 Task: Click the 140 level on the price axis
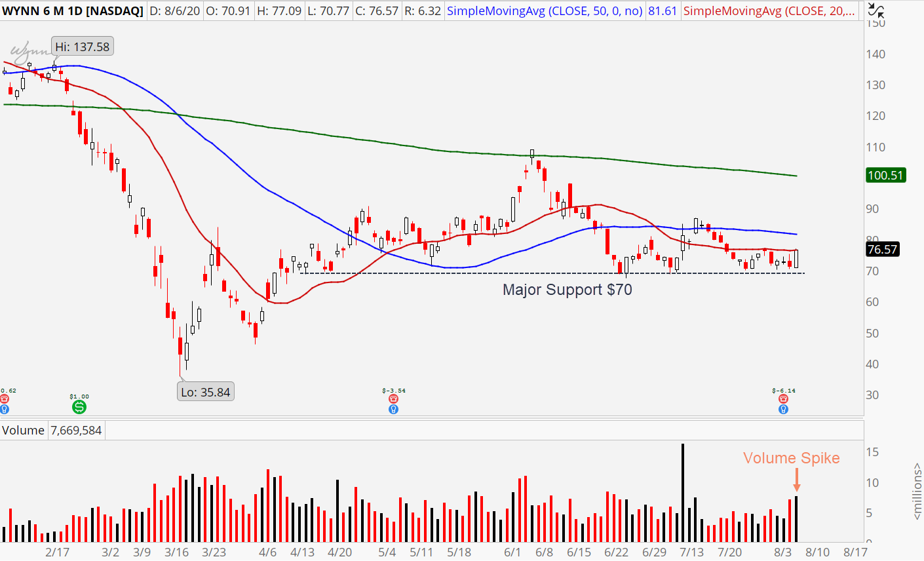(x=876, y=54)
